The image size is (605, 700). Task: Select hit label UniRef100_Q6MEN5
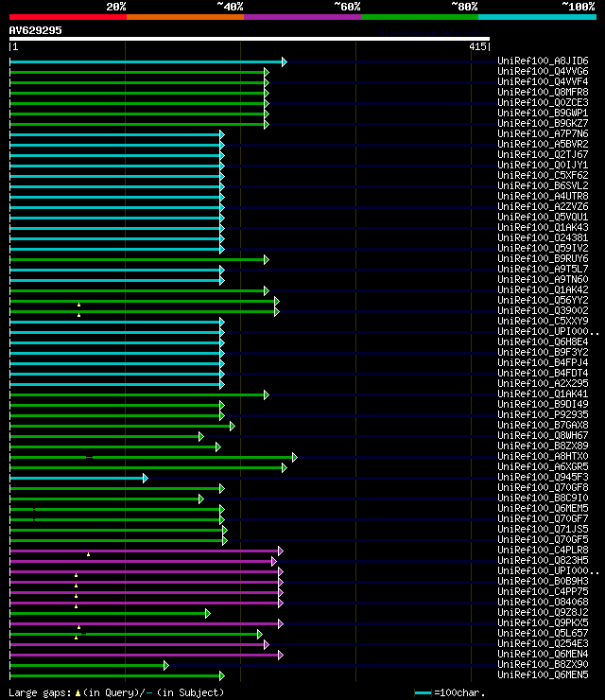(x=543, y=675)
